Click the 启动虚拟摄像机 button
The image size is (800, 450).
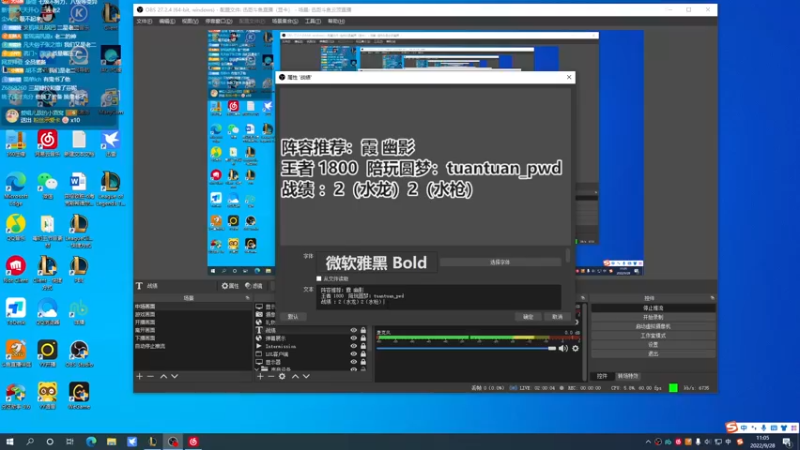[653, 327]
